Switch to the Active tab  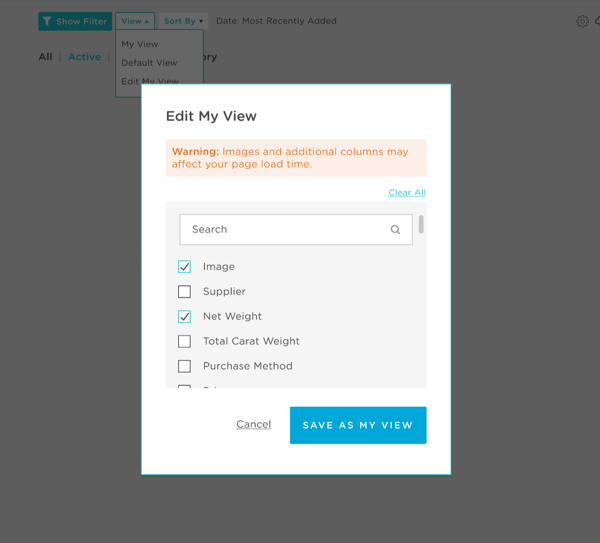click(85, 57)
